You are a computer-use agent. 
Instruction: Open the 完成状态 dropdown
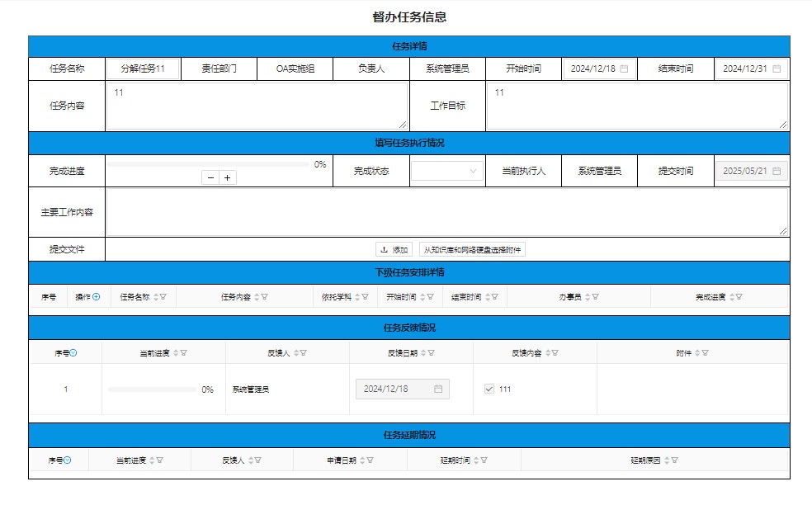[x=448, y=171]
